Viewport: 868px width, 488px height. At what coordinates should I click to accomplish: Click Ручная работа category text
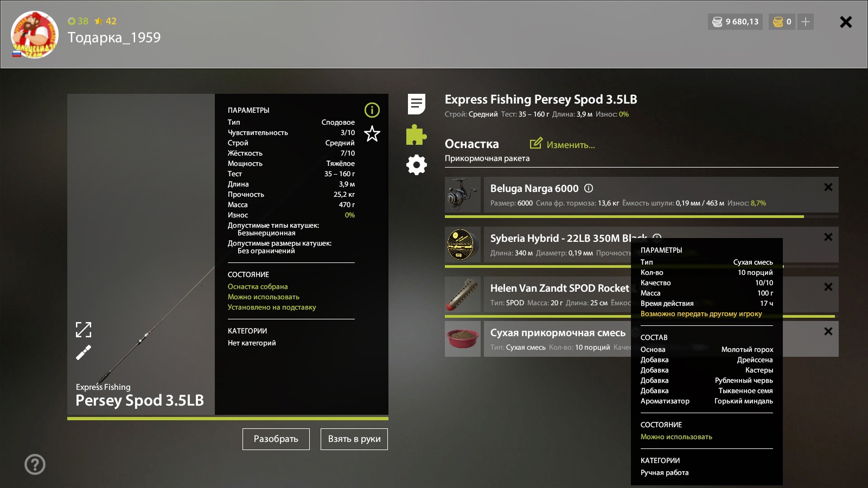click(x=665, y=472)
